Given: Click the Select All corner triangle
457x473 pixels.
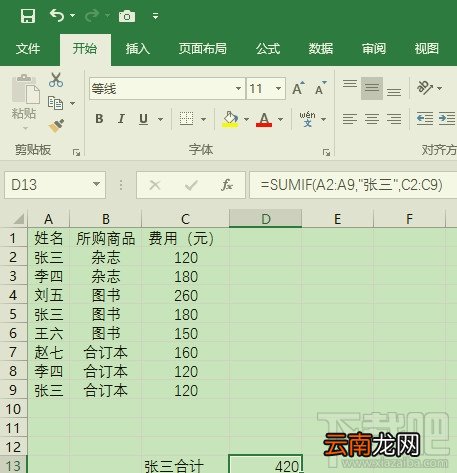Looking at the screenshot, I should (x=18, y=219).
